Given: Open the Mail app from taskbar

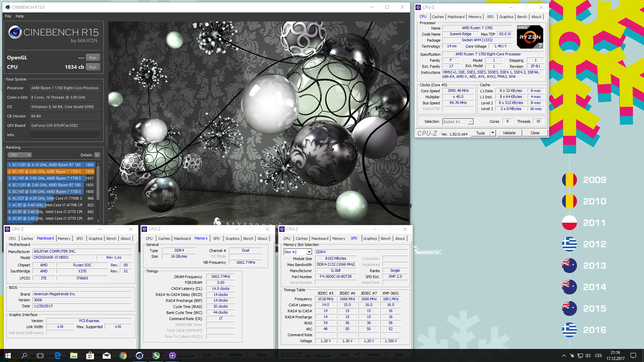Looking at the screenshot, I should [107, 355].
